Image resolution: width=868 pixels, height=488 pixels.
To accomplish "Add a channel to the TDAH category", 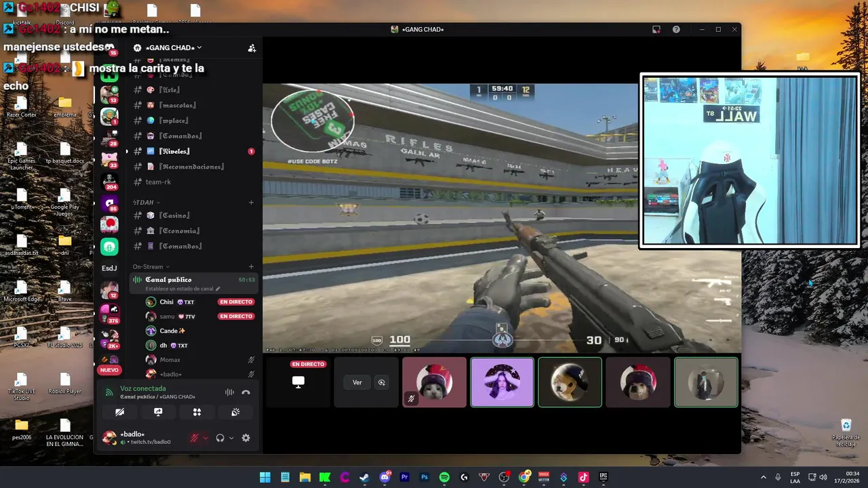I will click(251, 202).
